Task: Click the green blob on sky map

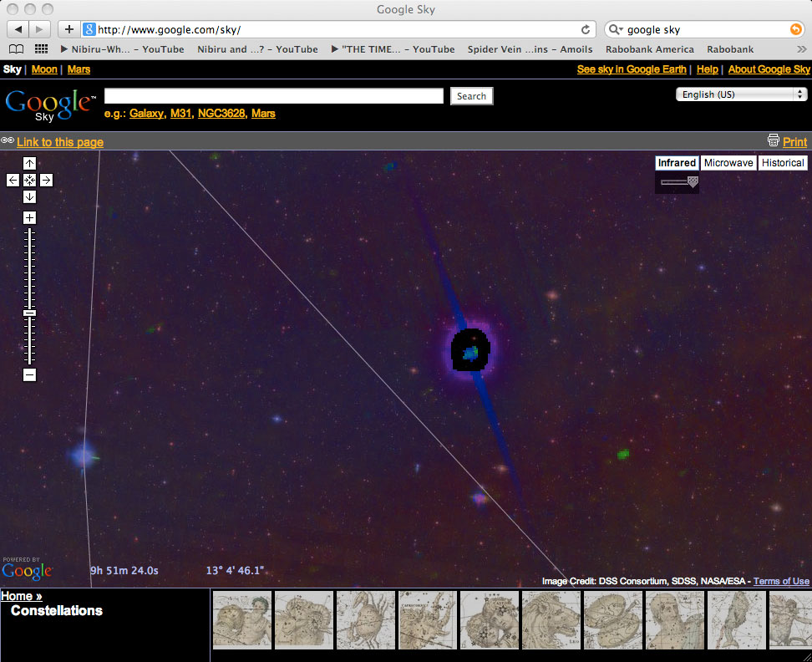Action: click(623, 454)
